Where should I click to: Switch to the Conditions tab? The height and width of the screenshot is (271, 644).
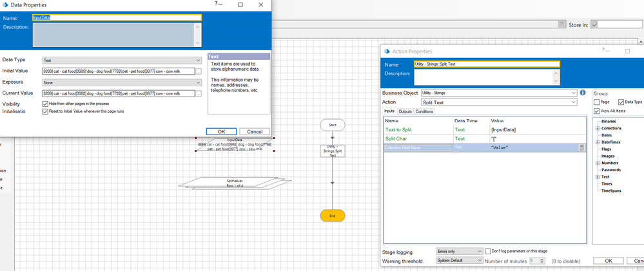tap(424, 111)
